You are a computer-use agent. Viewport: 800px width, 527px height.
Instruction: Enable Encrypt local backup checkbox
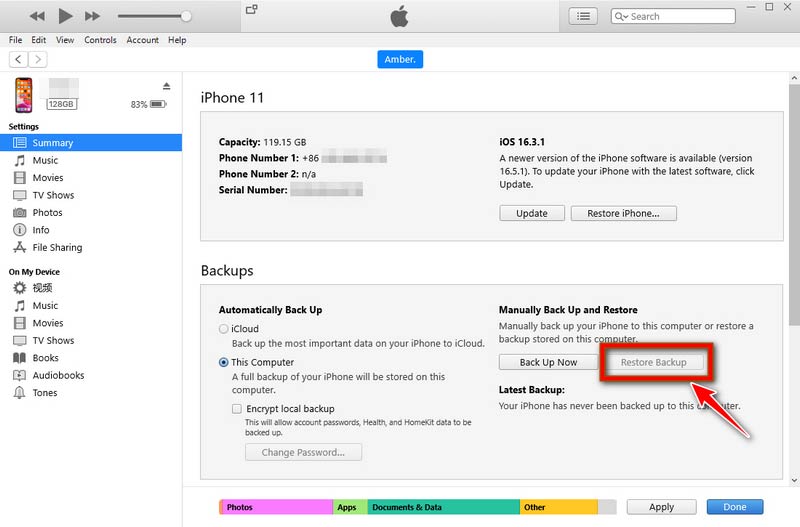pos(237,409)
